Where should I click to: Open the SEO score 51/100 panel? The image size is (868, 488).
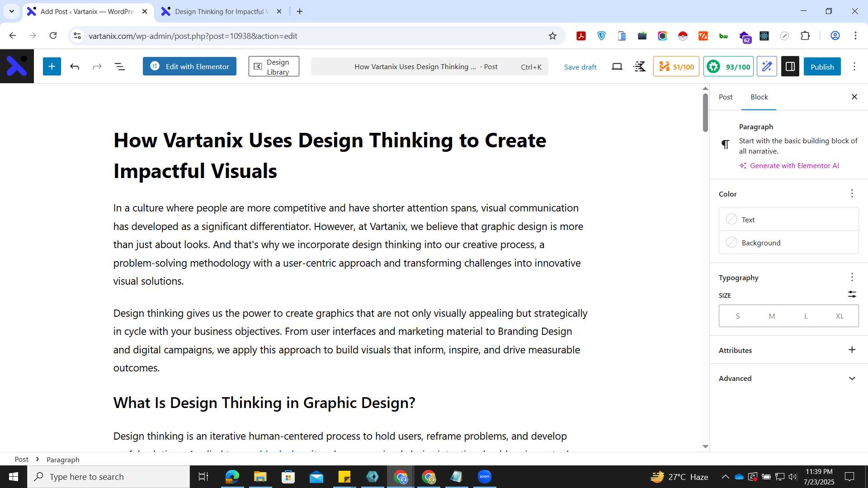coord(676,67)
